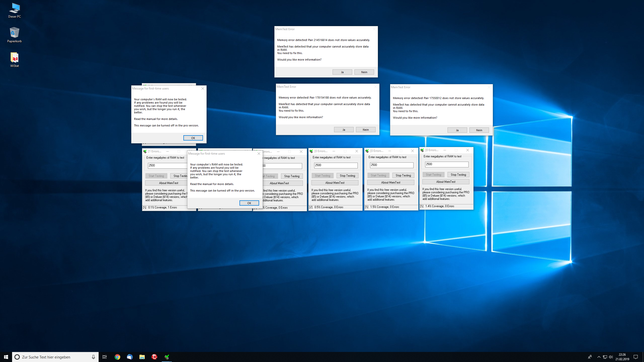Open Task View in taskbar

pyautogui.click(x=105, y=357)
